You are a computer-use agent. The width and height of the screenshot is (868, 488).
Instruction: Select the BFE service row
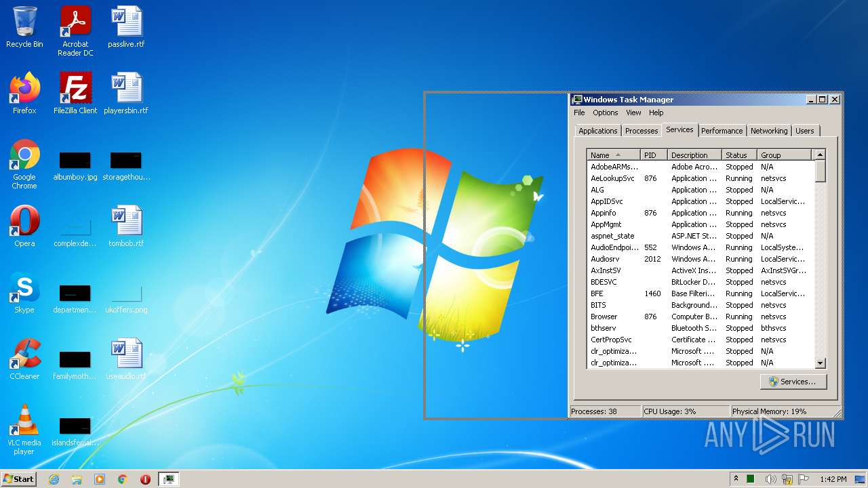[701, 293]
